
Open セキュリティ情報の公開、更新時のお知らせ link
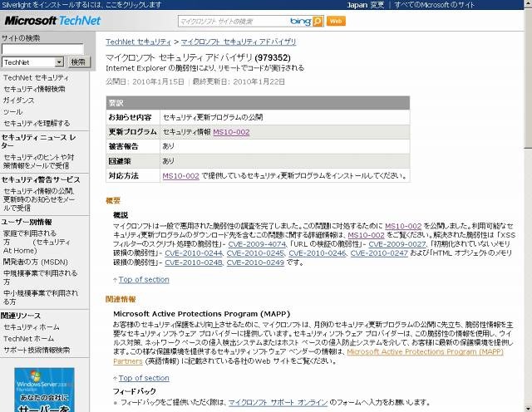pyautogui.click(x=39, y=199)
